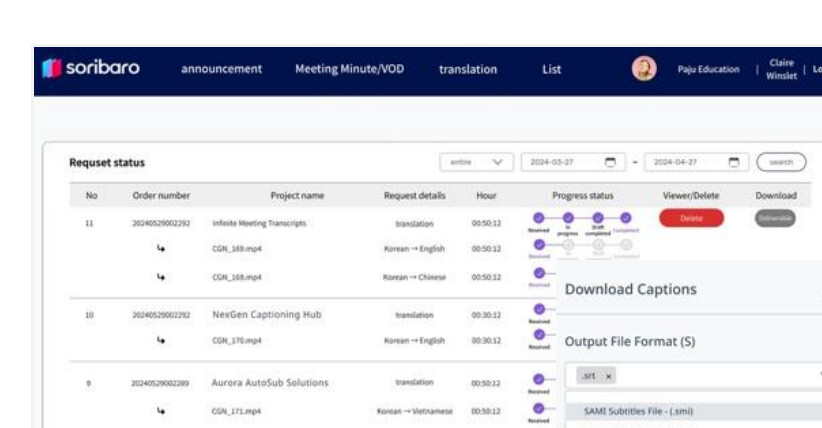Click 'Korean → Vietnamese' request detail

415,411
